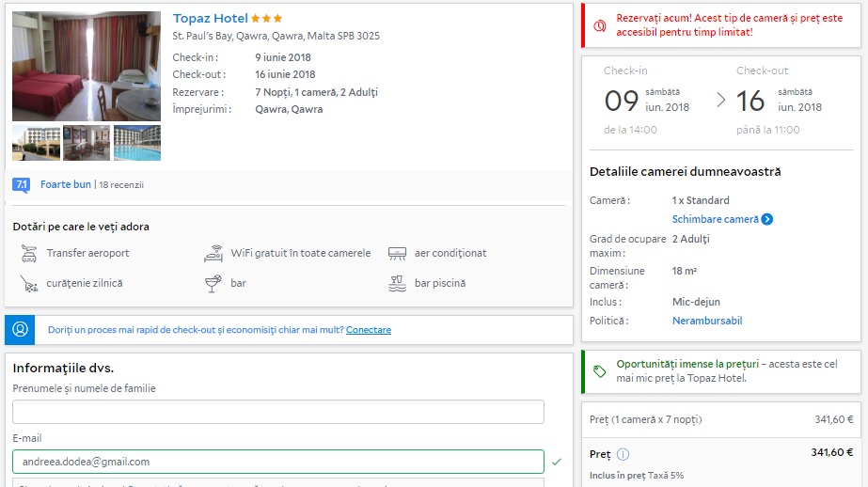Select the hotel building exterior thumbnail

[36, 143]
